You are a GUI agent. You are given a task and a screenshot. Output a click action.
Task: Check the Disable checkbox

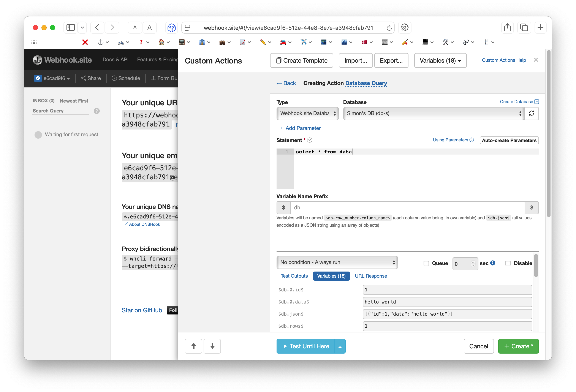[508, 263]
